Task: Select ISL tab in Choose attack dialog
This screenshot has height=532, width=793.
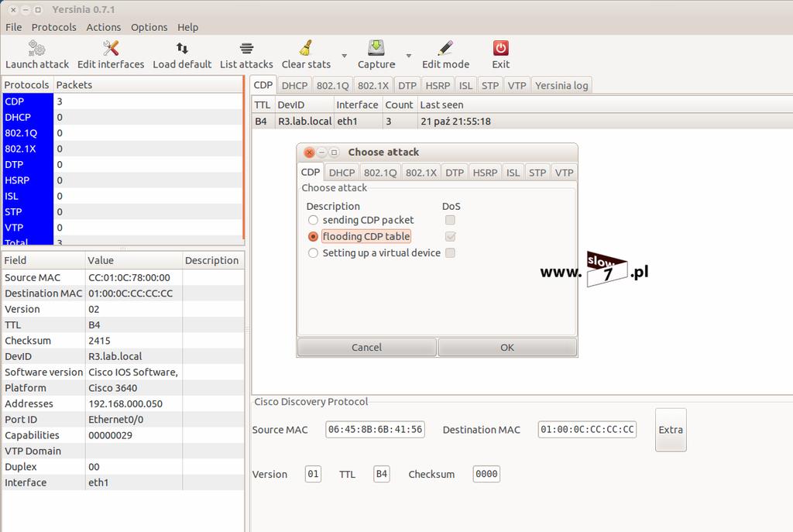Action: [x=513, y=173]
